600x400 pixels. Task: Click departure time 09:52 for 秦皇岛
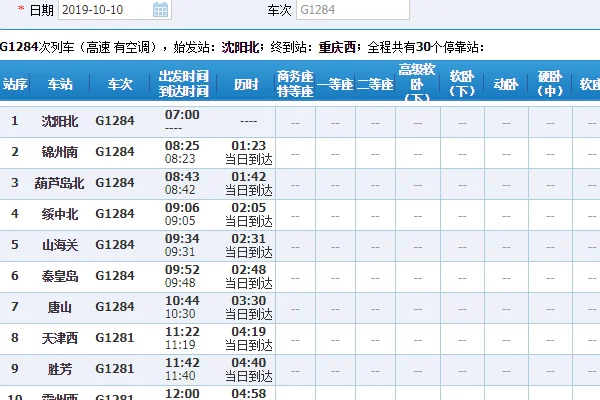click(182, 269)
